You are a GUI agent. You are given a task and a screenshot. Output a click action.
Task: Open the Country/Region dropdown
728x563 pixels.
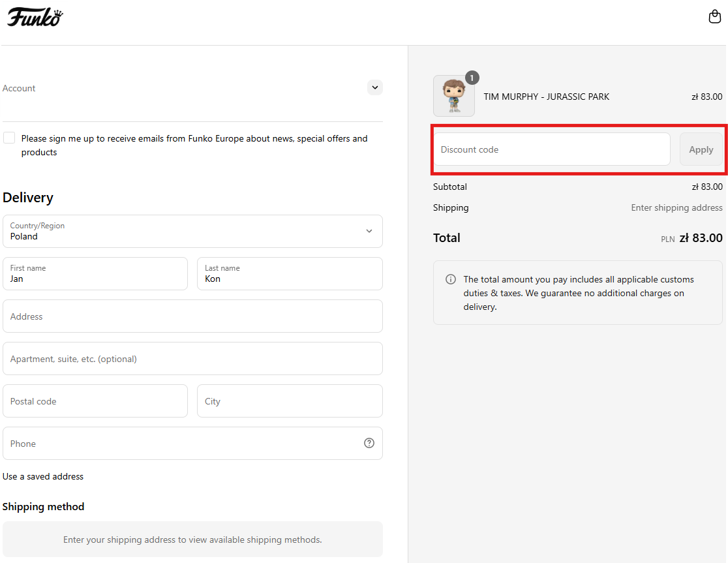pyautogui.click(x=192, y=232)
